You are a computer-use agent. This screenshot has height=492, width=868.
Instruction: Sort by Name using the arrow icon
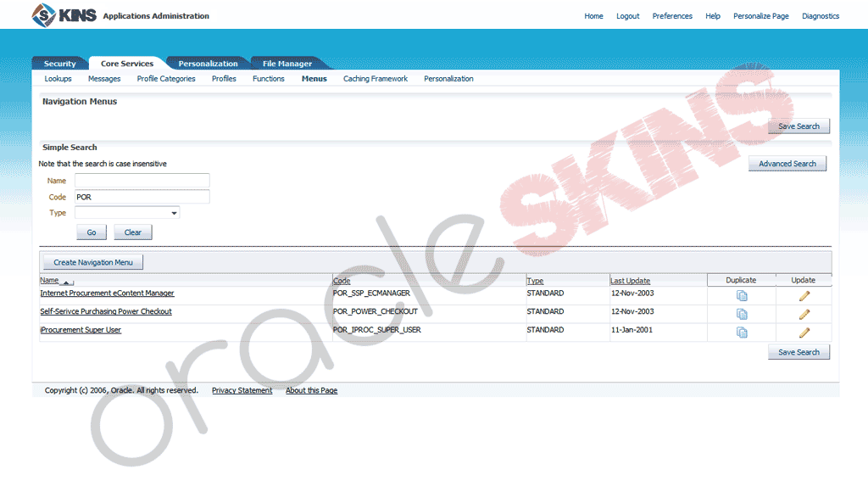point(66,282)
